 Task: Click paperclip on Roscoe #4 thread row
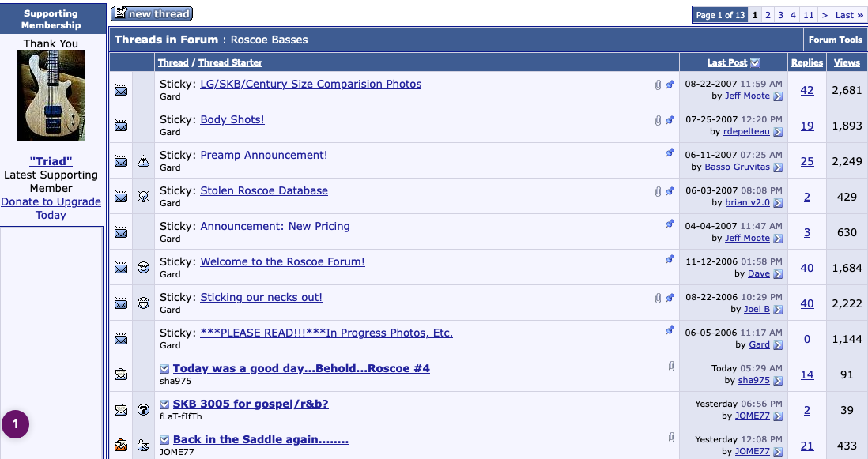click(x=671, y=366)
